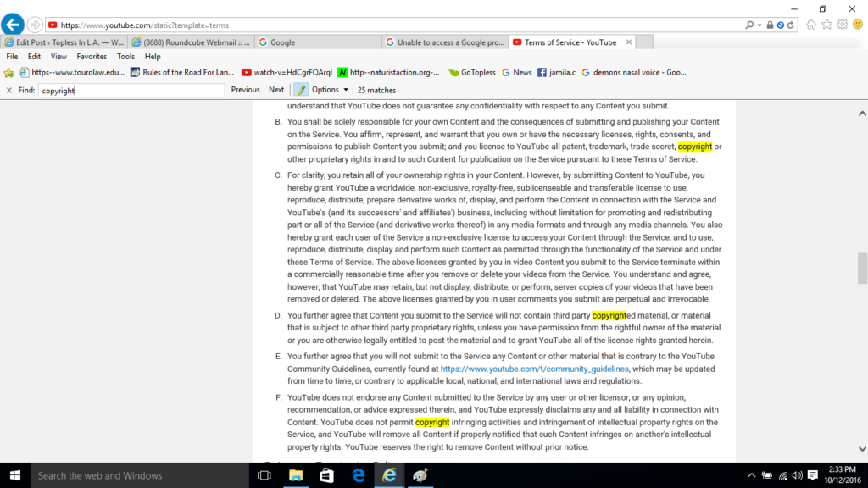The image size is (868, 488).
Task: Click the Find text input field
Action: [x=131, y=90]
